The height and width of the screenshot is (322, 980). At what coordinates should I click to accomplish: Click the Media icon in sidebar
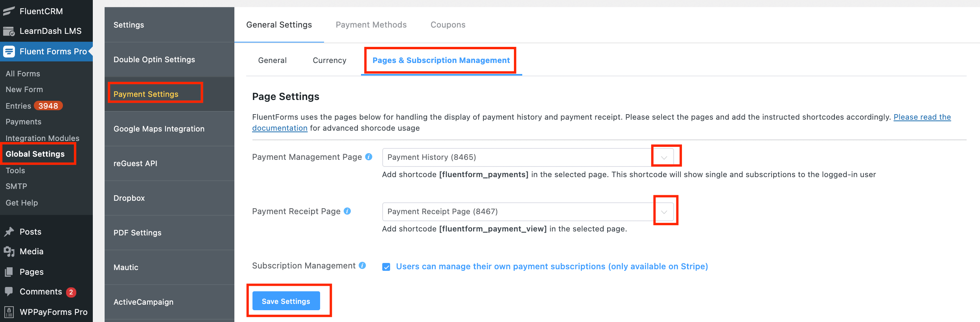pos(9,252)
